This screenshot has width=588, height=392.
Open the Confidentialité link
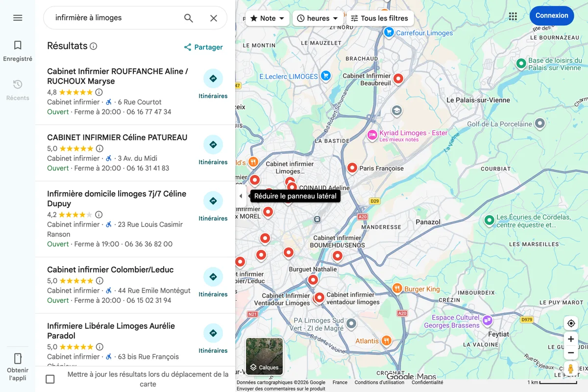427,382
